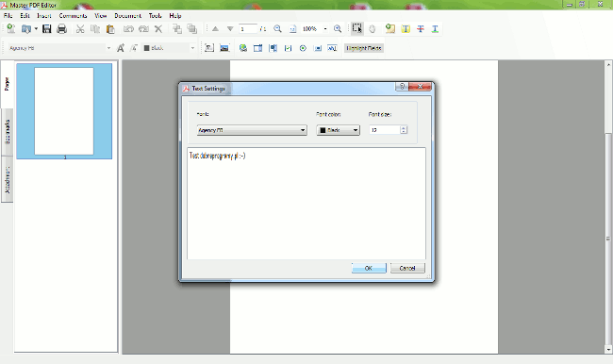Open the Font color dropdown in the dialog
613x364 pixels.
pos(339,130)
